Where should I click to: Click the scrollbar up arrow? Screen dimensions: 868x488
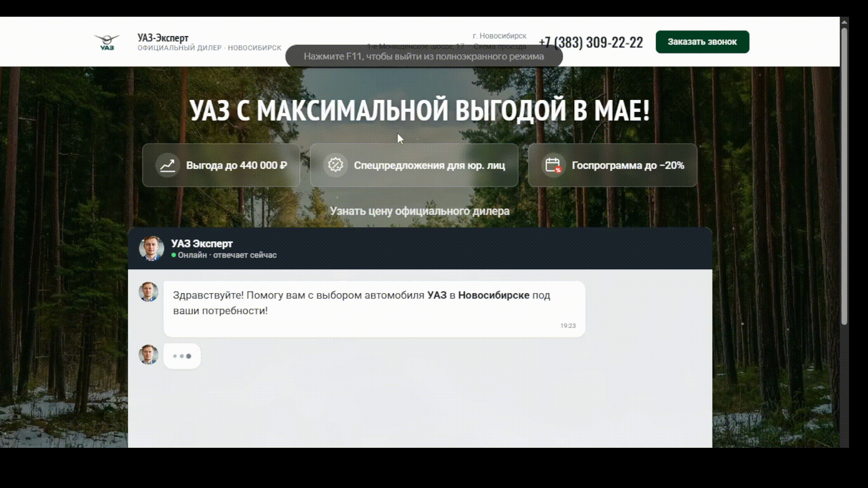(844, 21)
